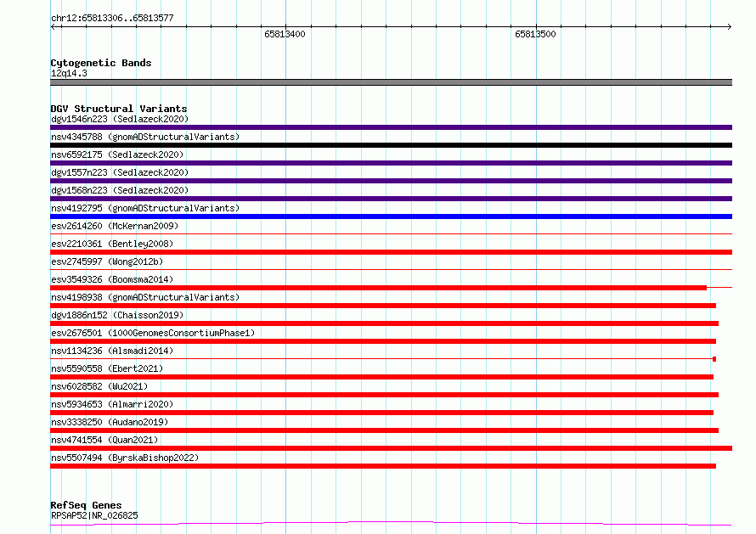Open the DGV Structural Variants track heading

coord(119,109)
